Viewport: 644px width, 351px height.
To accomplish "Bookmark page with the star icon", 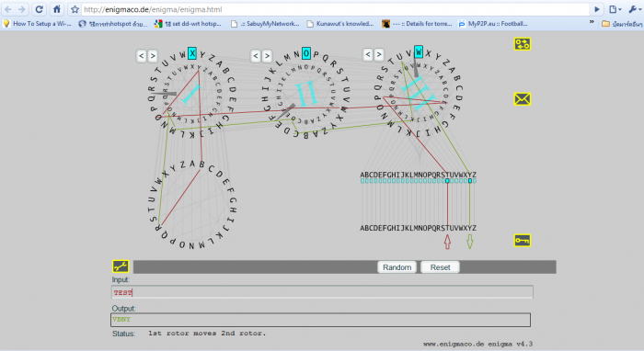I will [75, 9].
